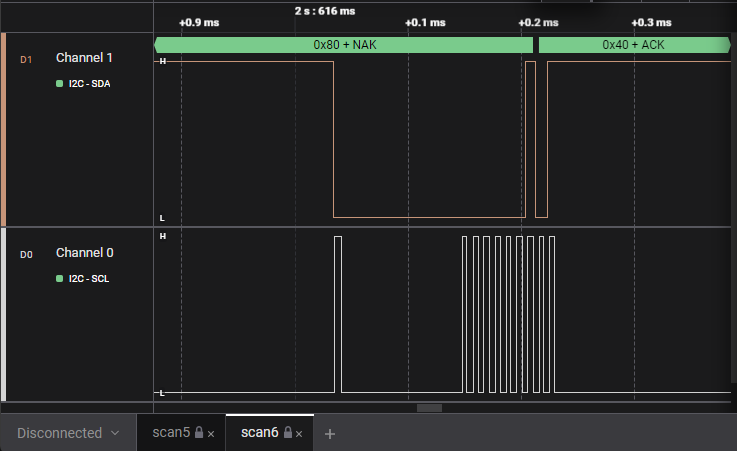Click the lock icon on scan6
The height and width of the screenshot is (451, 737).
[288, 433]
